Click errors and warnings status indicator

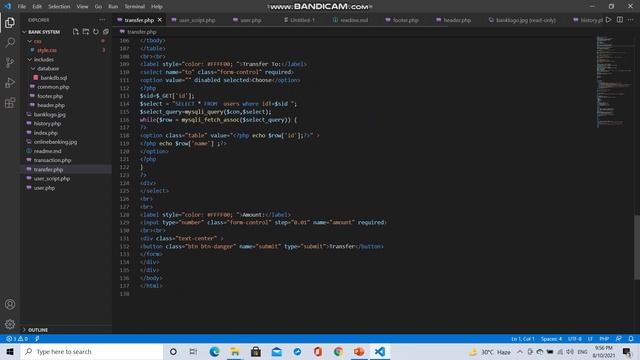point(17,339)
